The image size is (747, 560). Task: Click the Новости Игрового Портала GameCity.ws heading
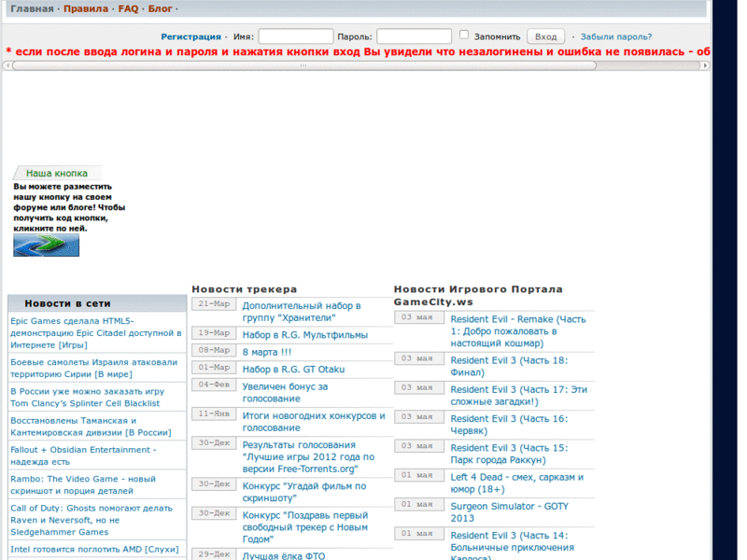(478, 295)
